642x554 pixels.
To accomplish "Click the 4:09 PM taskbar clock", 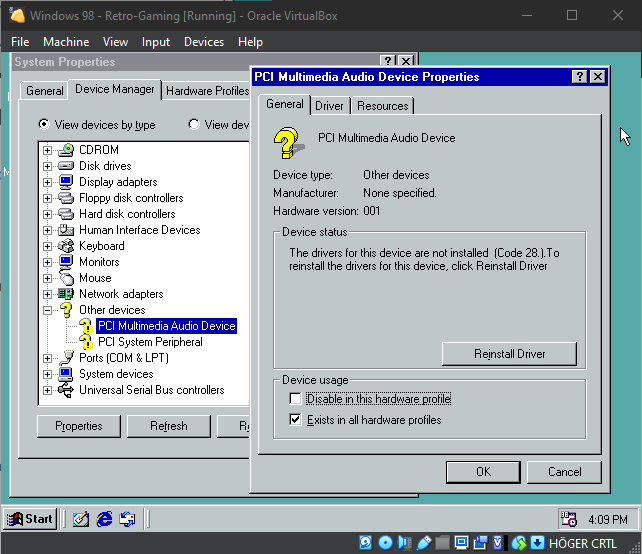I will pyautogui.click(x=608, y=520).
